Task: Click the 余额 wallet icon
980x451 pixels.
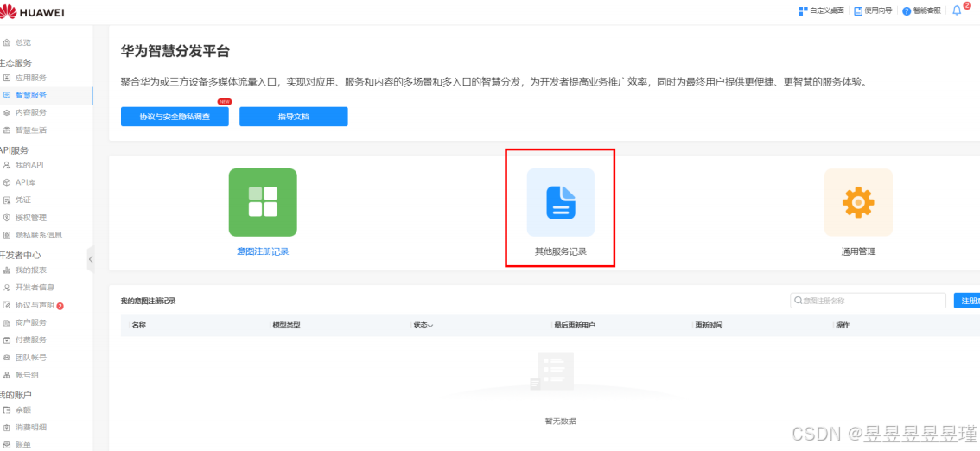Action: pyautogui.click(x=7, y=410)
